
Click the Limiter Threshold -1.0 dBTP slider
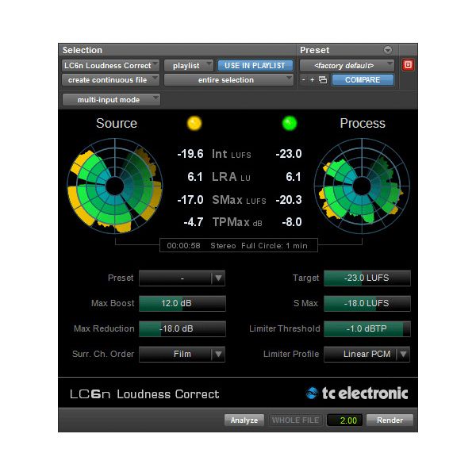pyautogui.click(x=367, y=328)
